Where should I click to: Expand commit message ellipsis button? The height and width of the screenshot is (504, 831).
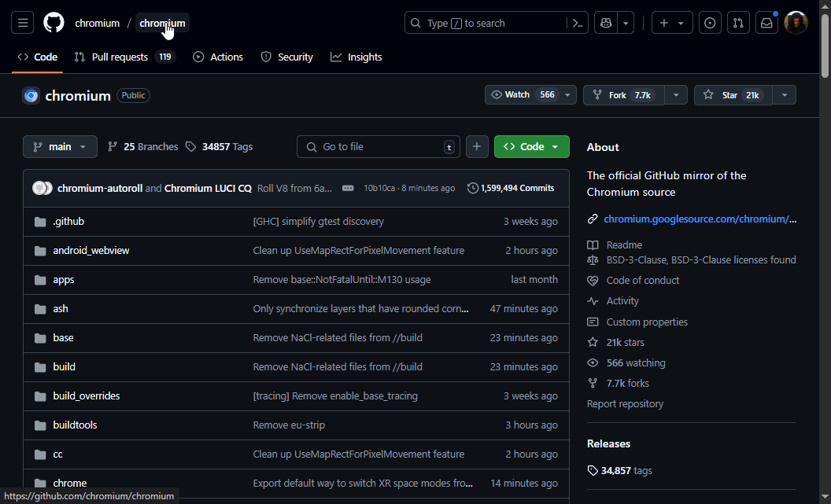point(348,188)
